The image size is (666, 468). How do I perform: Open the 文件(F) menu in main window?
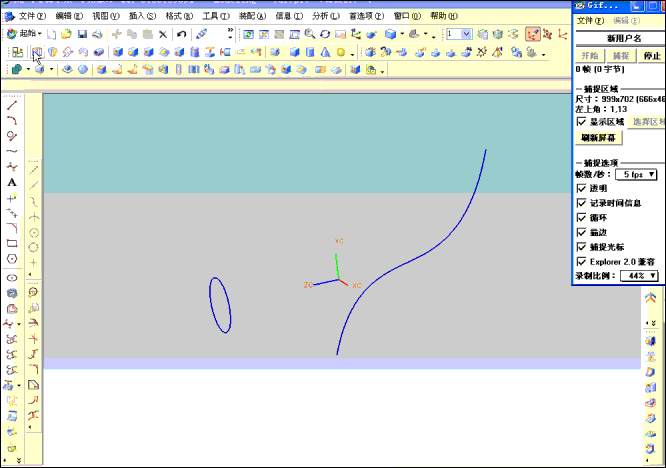[x=32, y=16]
